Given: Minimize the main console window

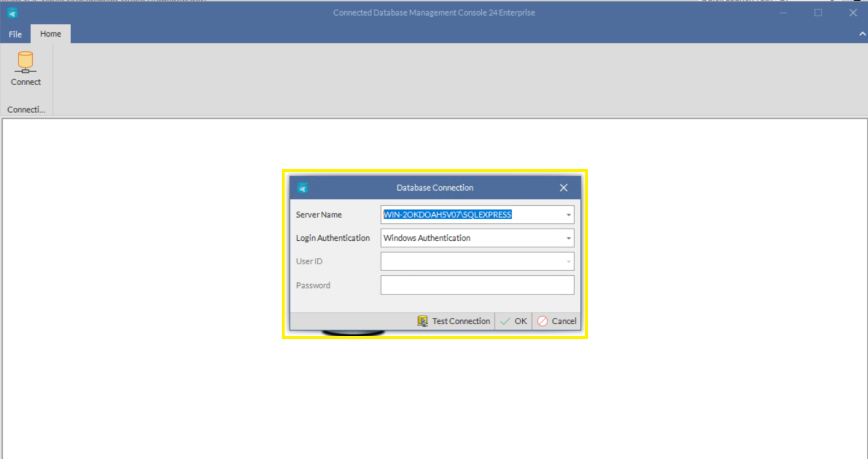Looking at the screenshot, I should 783,13.
